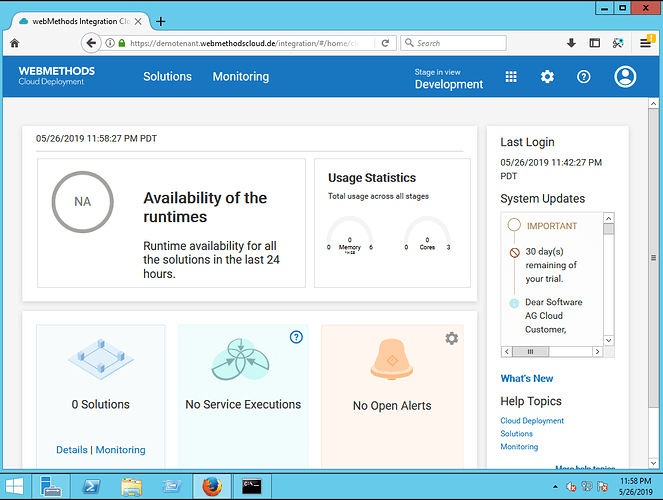
Task: Open the settings gear in header
Action: click(x=547, y=77)
